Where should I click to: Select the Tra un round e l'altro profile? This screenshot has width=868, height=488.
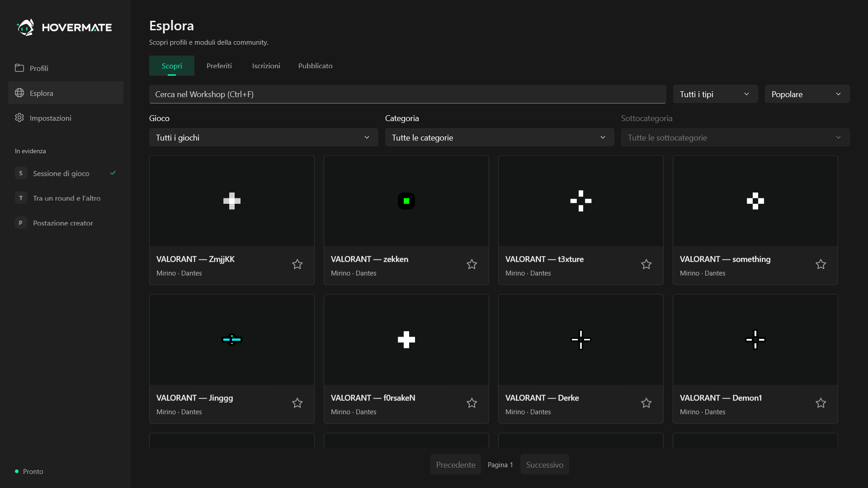[66, 198]
